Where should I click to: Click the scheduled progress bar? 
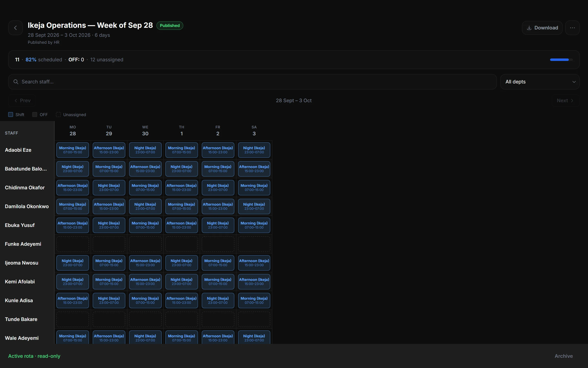pyautogui.click(x=561, y=60)
